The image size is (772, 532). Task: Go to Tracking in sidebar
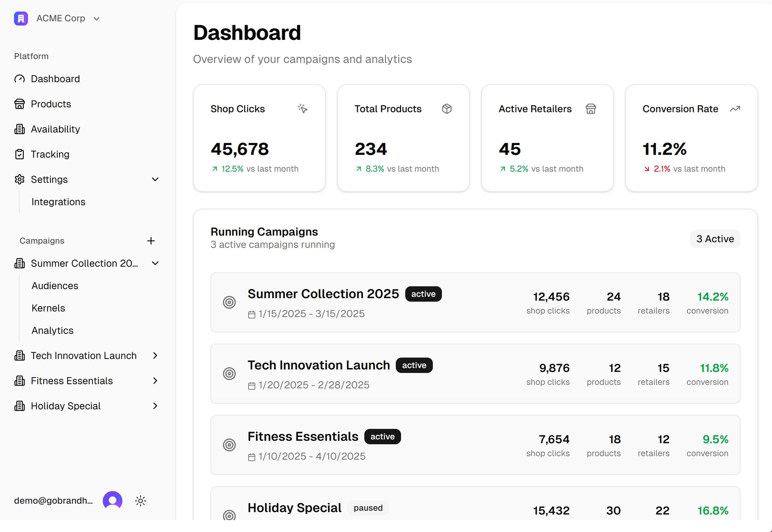(x=50, y=154)
